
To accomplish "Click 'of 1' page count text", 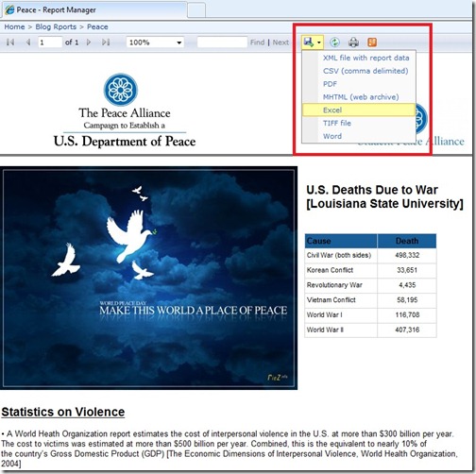I will point(72,42).
